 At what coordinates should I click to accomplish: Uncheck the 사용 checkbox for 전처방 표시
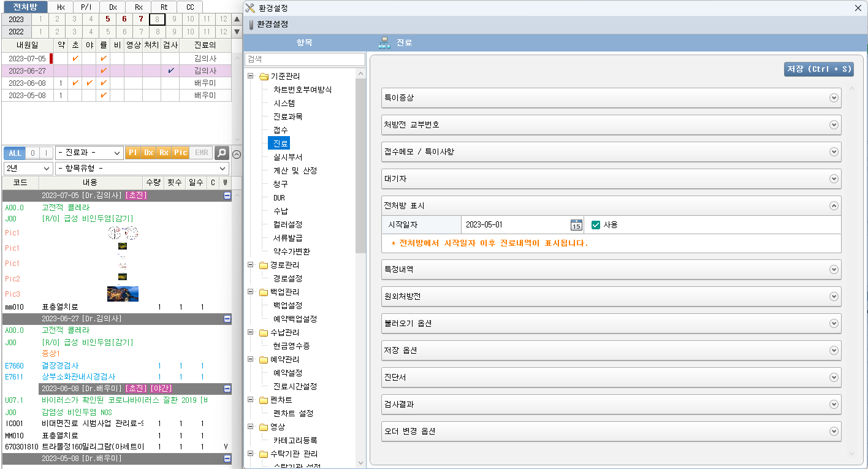coord(595,225)
